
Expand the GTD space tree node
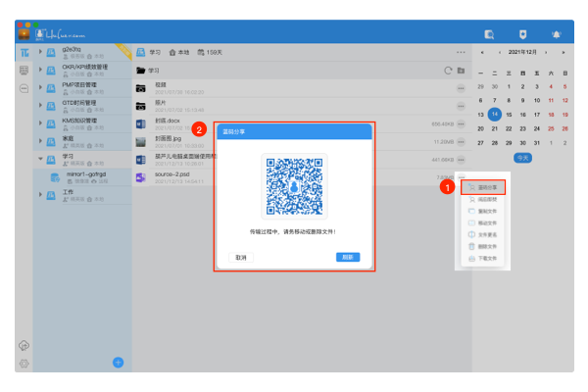click(x=40, y=105)
